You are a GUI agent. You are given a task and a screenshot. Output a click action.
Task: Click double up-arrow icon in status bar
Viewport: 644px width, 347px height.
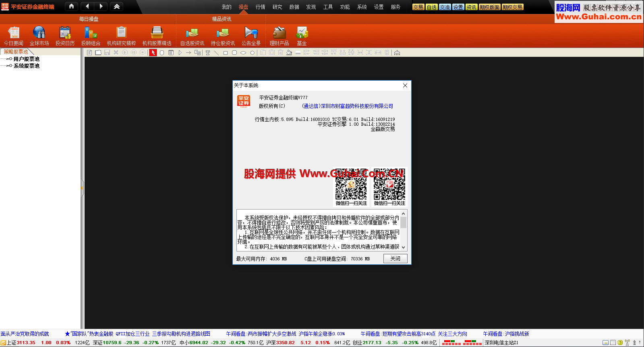click(x=634, y=343)
